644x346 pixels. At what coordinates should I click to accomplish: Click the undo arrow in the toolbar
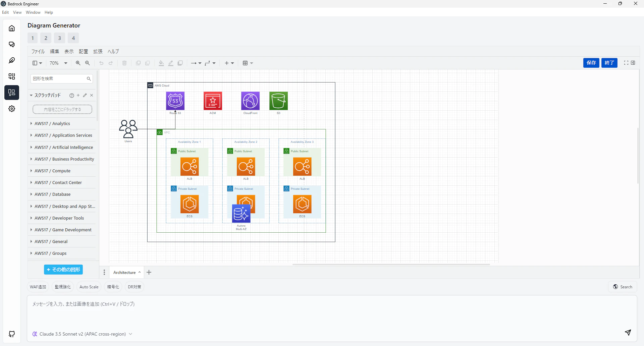tap(101, 63)
